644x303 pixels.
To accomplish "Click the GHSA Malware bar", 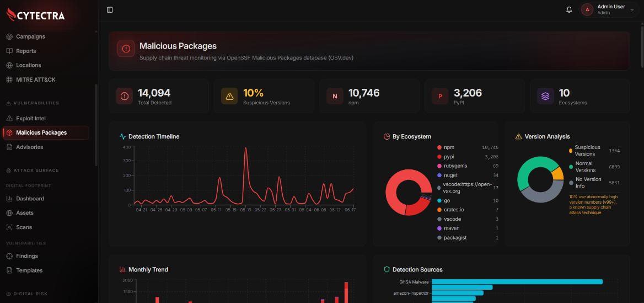I will [x=517, y=282].
